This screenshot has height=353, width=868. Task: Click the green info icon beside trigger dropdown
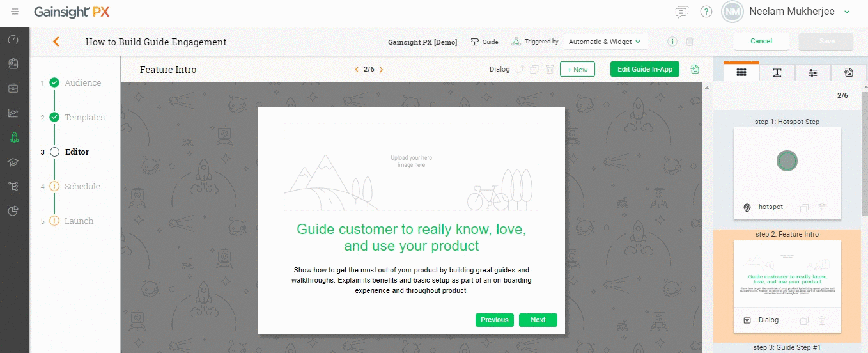(x=672, y=42)
